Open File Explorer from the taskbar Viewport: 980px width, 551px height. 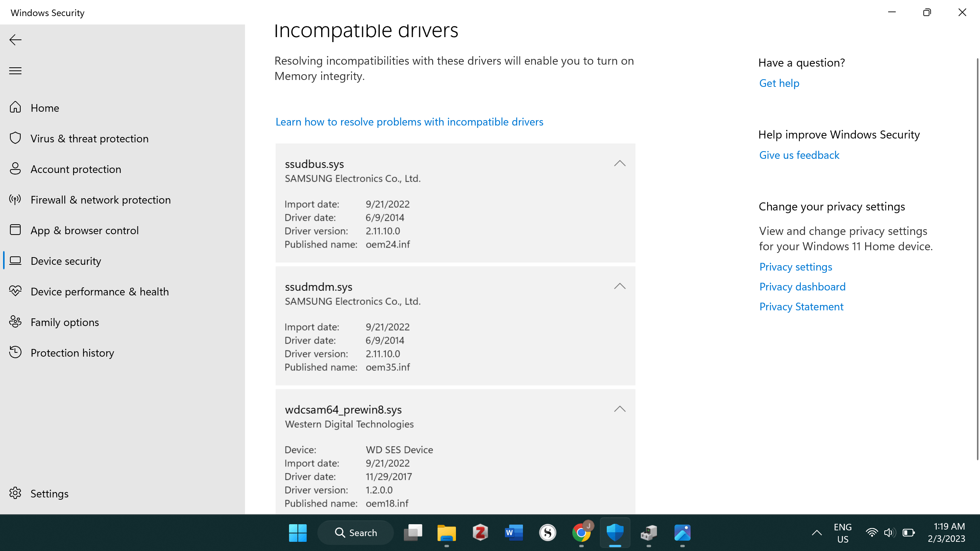[x=446, y=532]
